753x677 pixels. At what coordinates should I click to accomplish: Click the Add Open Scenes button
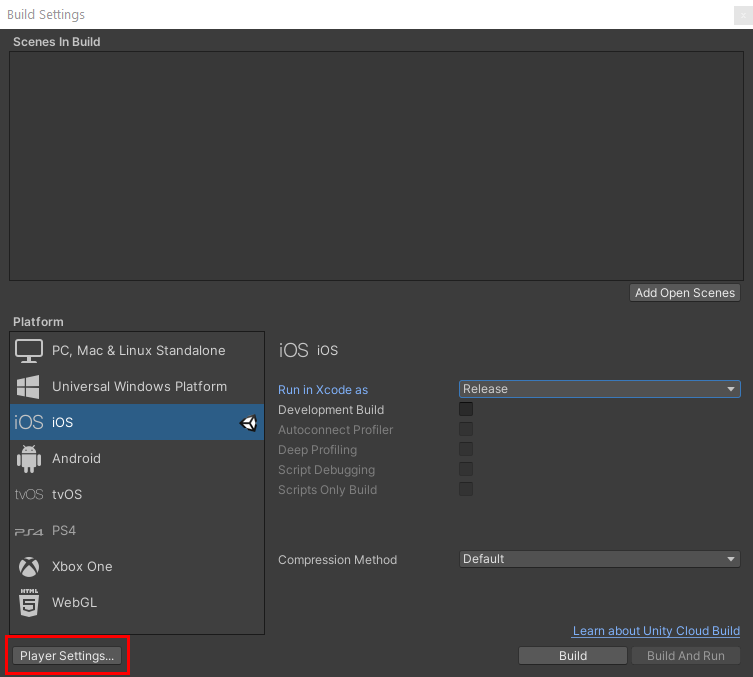[685, 293]
